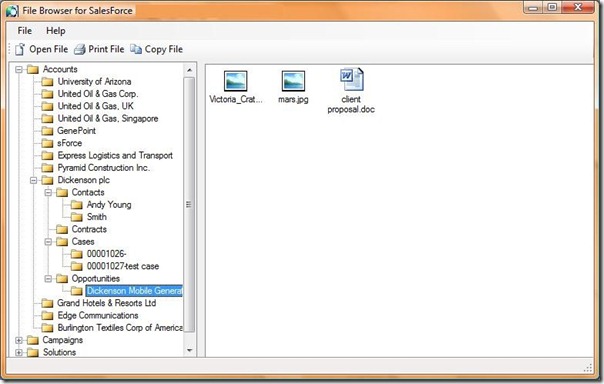The height and width of the screenshot is (384, 604).
Task: Click the Cases folder icon
Action: point(62,242)
